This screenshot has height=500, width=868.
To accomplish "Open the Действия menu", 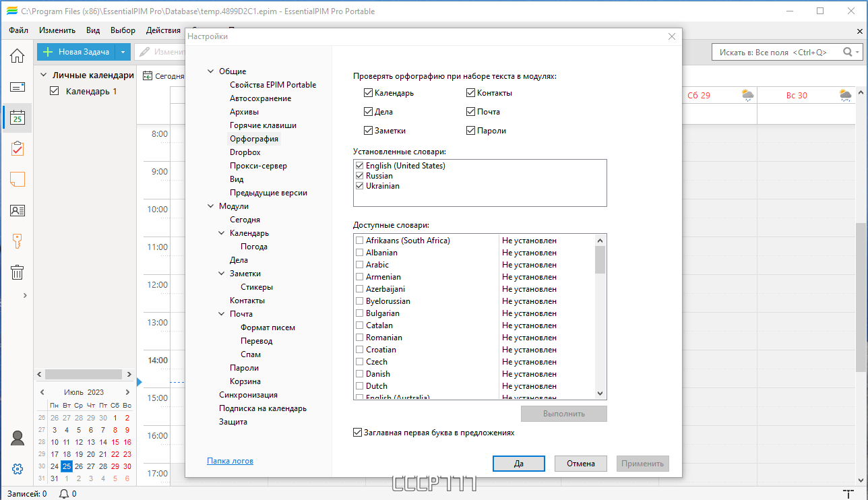I will tap(163, 30).
